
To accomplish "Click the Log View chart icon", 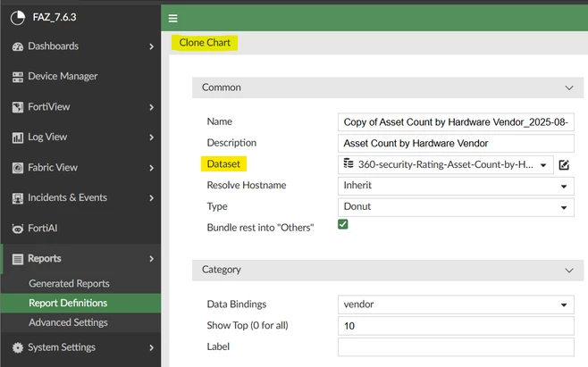I will point(18,138).
